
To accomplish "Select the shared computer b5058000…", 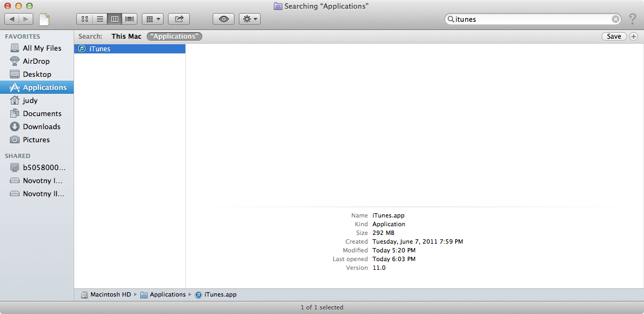I will point(37,167).
